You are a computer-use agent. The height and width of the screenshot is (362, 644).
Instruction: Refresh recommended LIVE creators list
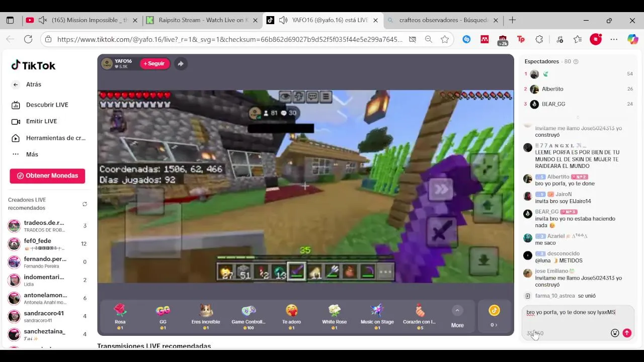(x=85, y=204)
